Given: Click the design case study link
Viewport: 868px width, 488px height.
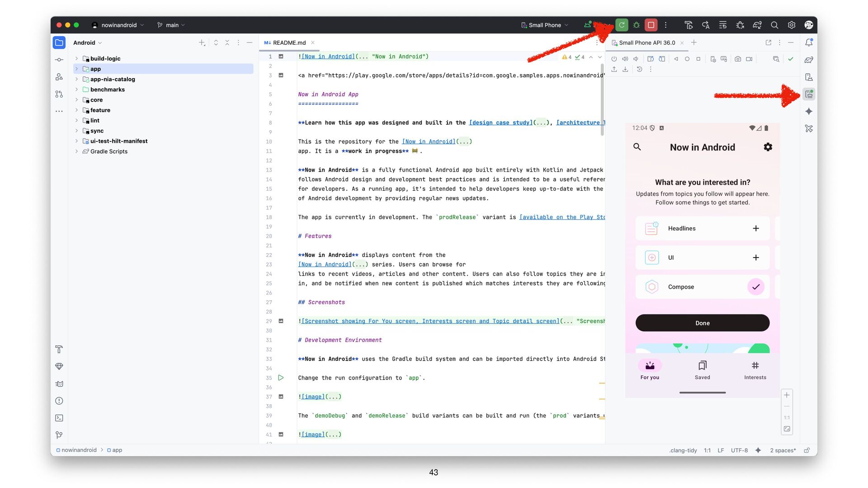Looking at the screenshot, I should pos(501,122).
